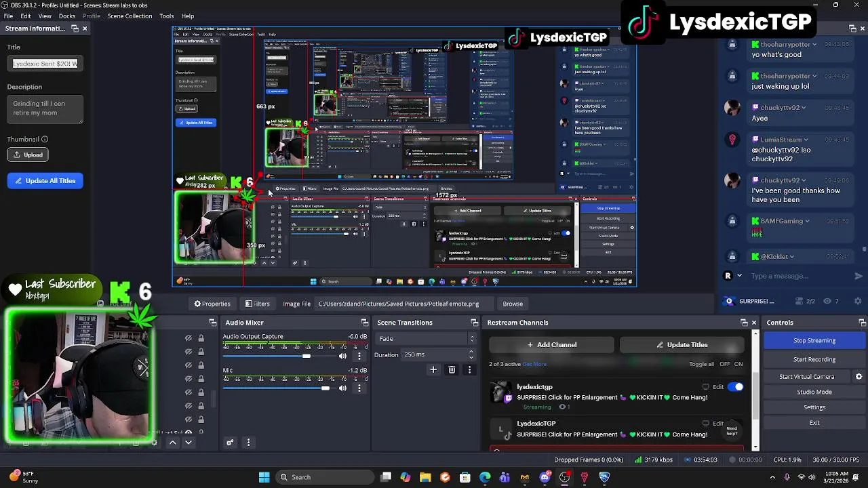Enable Studio Mode
Image resolution: width=868 pixels, height=488 pixels.
[814, 392]
